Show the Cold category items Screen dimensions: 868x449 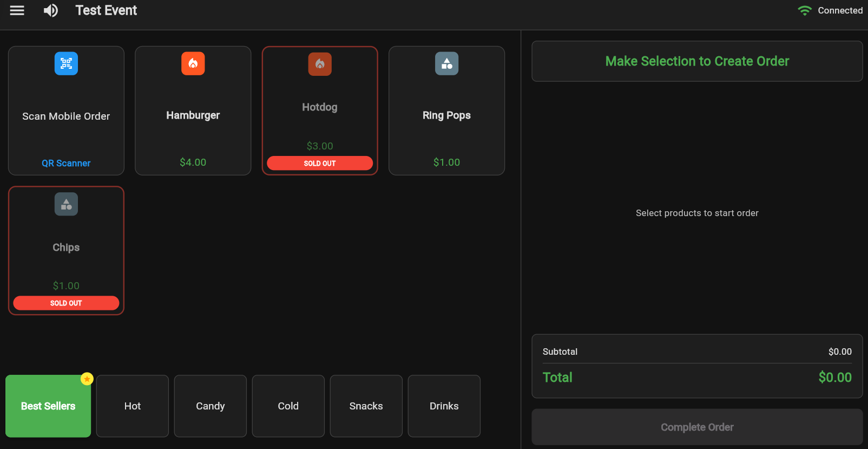pos(288,406)
